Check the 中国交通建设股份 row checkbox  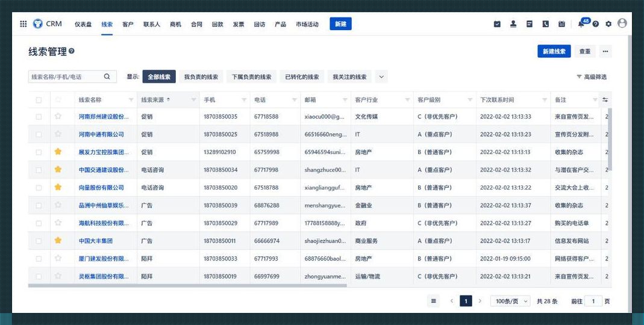[x=39, y=170]
